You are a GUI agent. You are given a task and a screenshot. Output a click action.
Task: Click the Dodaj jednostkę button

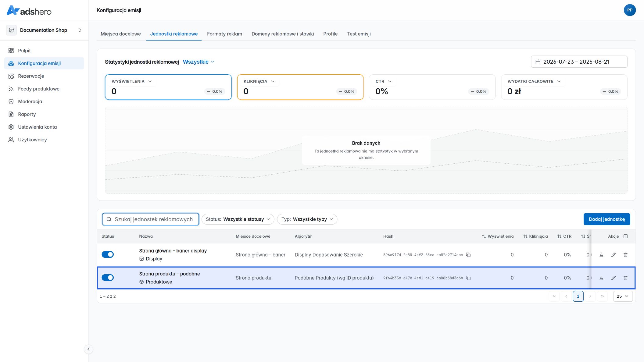[x=607, y=219]
